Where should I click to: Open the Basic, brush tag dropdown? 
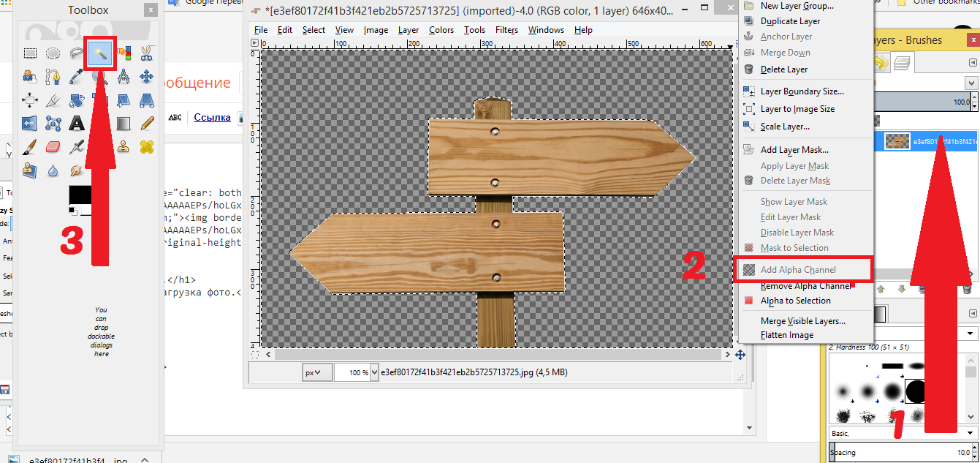click(904, 433)
